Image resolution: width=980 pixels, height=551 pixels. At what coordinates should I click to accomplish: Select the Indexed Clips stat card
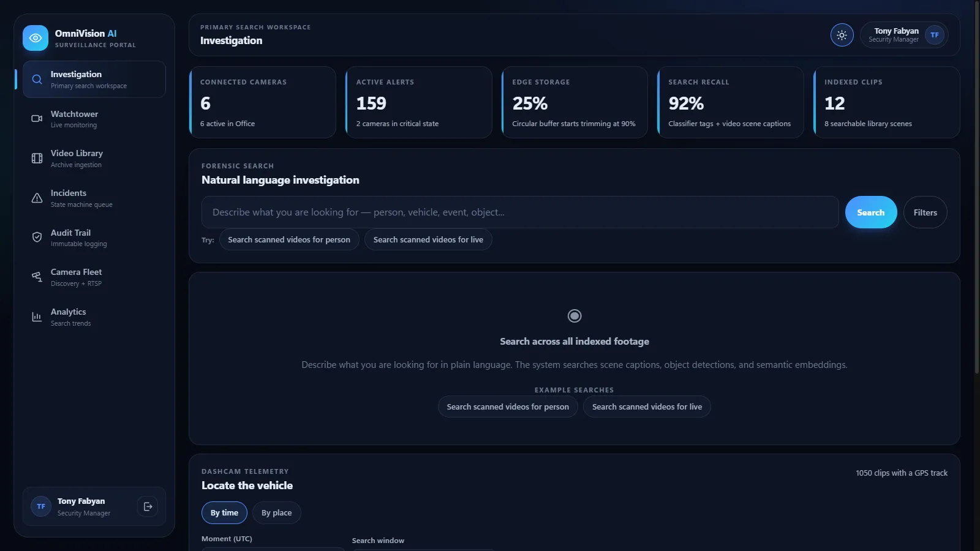(887, 102)
